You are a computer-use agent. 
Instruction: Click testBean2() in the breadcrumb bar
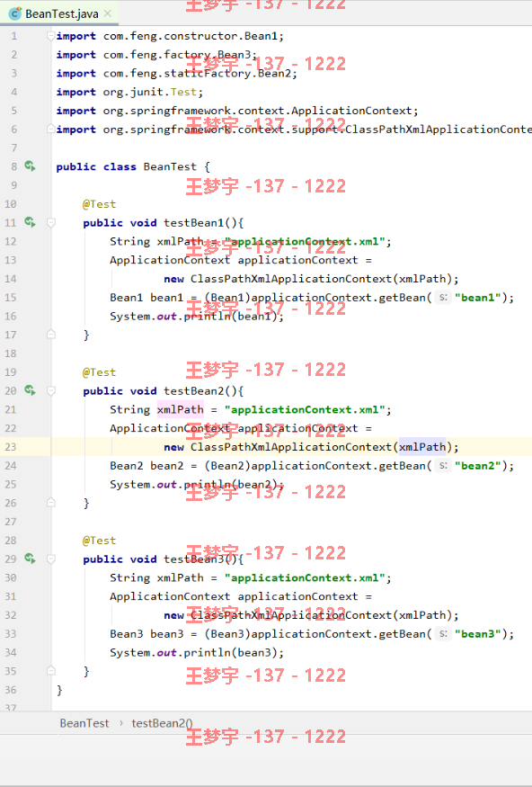coord(162,723)
